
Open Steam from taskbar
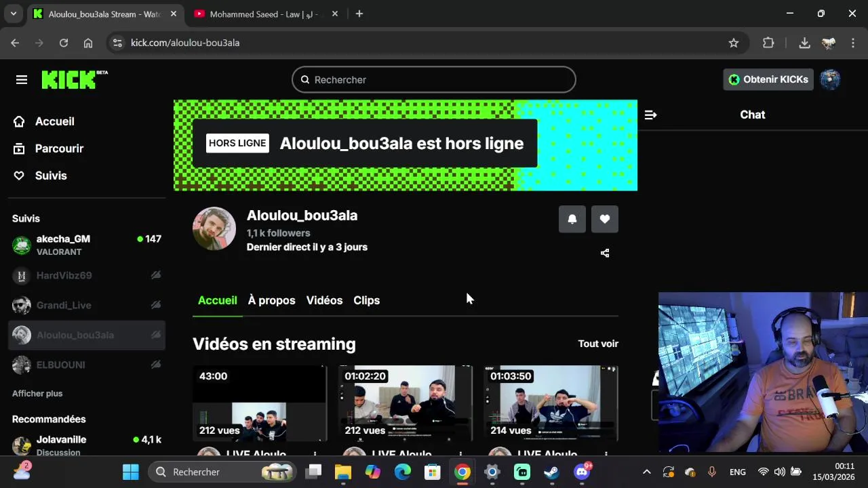click(x=552, y=472)
